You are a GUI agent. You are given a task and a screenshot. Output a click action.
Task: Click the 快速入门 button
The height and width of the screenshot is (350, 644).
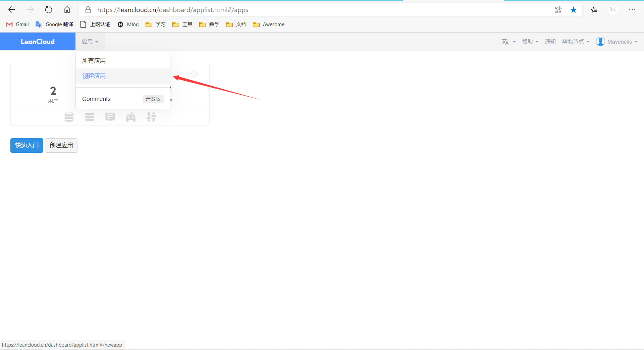pyautogui.click(x=27, y=145)
